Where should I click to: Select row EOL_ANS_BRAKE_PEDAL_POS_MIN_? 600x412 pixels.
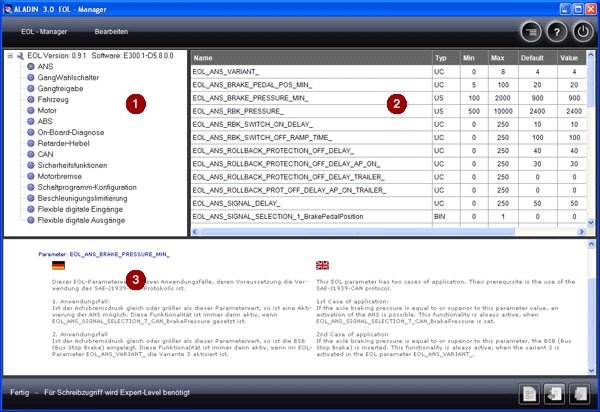click(388, 85)
